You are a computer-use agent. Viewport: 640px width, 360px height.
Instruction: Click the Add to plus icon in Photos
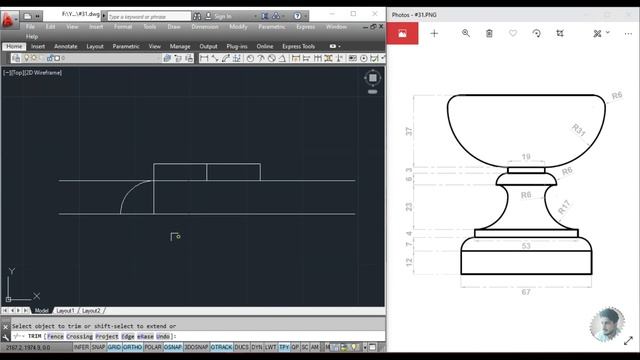coord(434,33)
